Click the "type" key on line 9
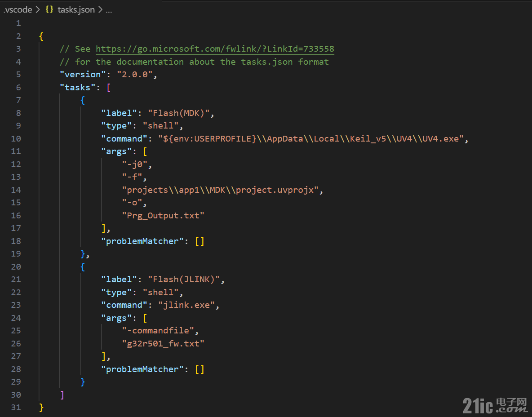532x417 pixels. coord(116,125)
